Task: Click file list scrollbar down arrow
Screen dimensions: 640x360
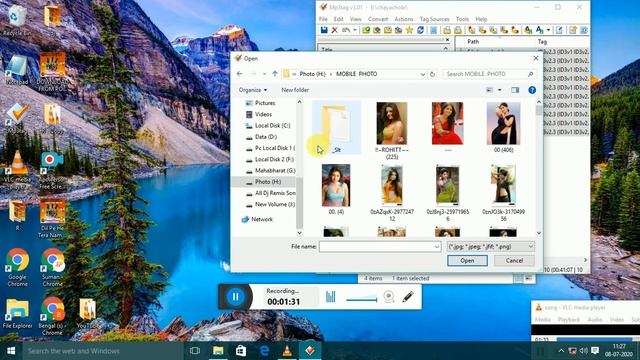Action: [x=539, y=233]
